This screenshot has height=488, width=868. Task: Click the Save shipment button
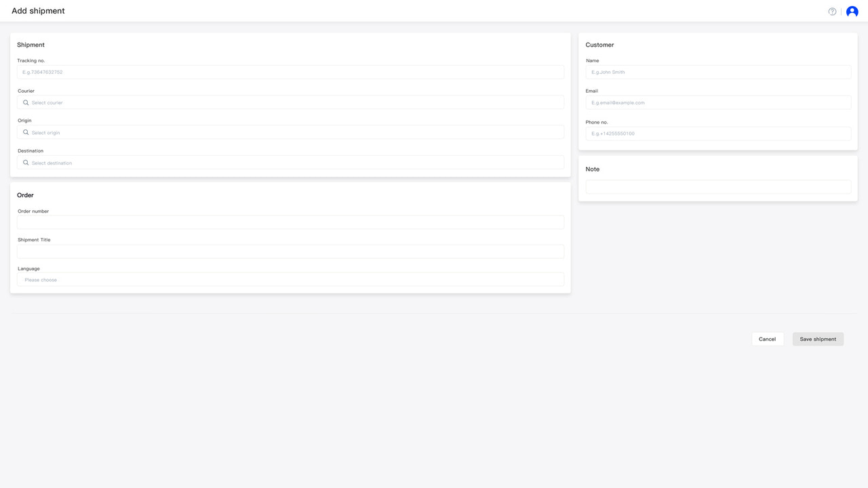pyautogui.click(x=818, y=339)
